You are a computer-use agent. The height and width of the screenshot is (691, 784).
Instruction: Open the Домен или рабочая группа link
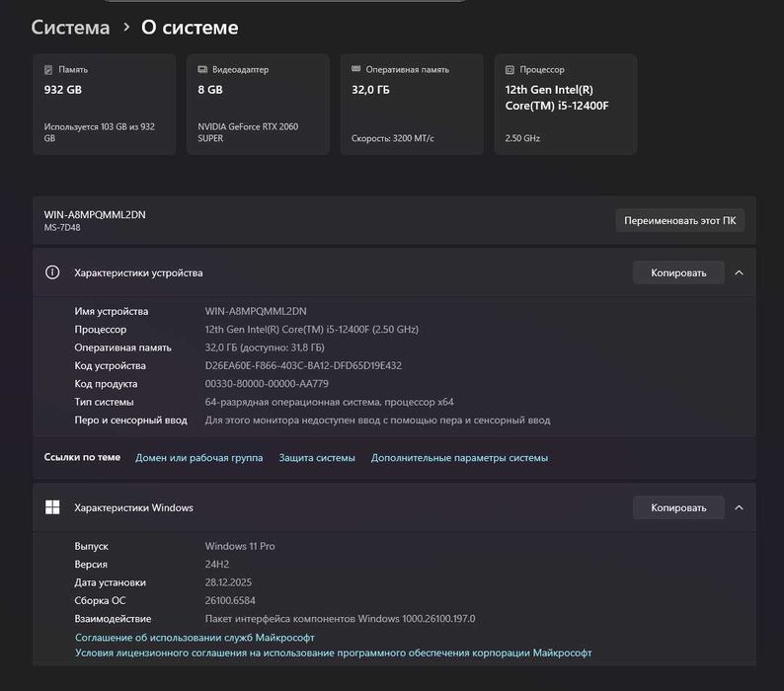pyautogui.click(x=198, y=458)
